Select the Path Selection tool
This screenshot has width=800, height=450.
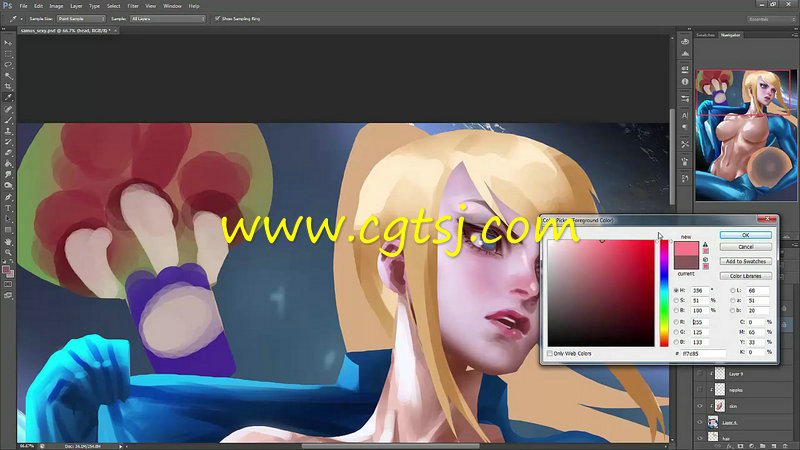(8, 219)
